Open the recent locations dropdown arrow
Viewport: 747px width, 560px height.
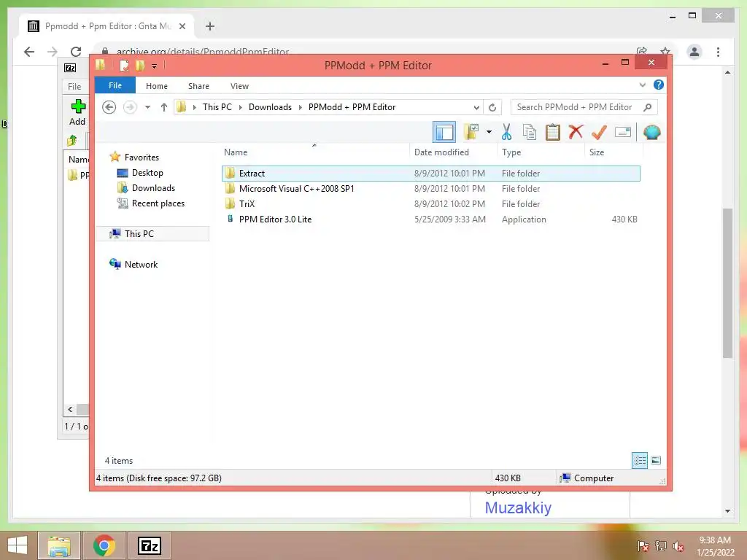tap(147, 107)
